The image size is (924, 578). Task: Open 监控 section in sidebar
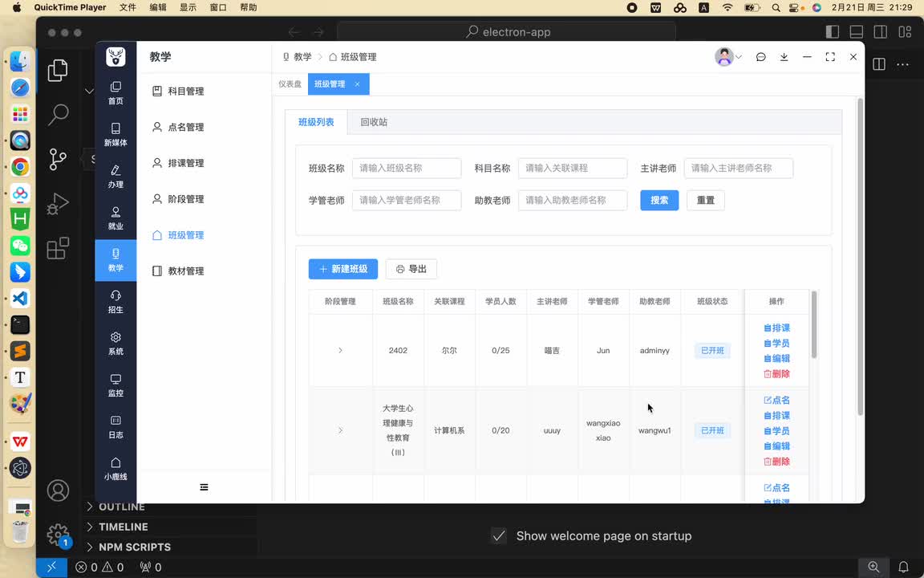115,385
